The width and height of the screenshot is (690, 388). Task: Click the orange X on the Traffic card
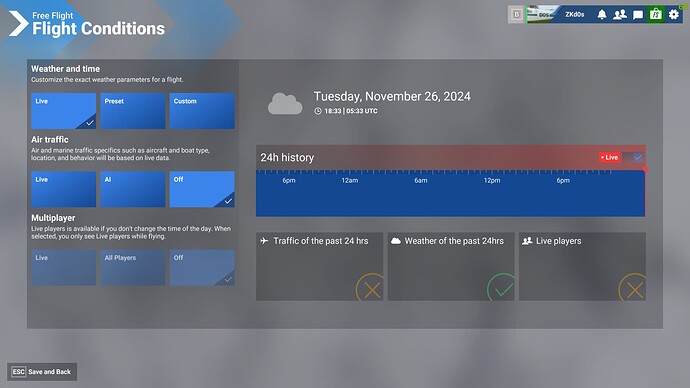click(371, 288)
